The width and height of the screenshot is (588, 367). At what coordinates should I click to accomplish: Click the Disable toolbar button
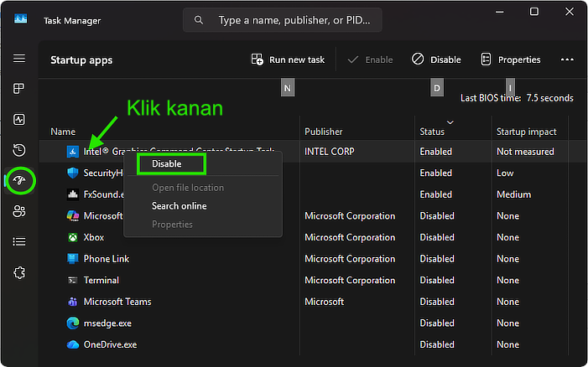click(x=436, y=59)
